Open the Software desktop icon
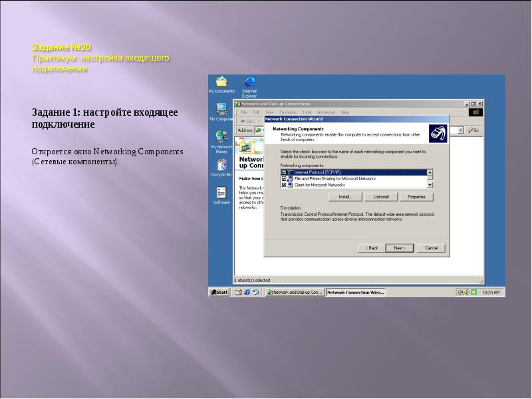The image size is (532, 399). click(x=221, y=193)
